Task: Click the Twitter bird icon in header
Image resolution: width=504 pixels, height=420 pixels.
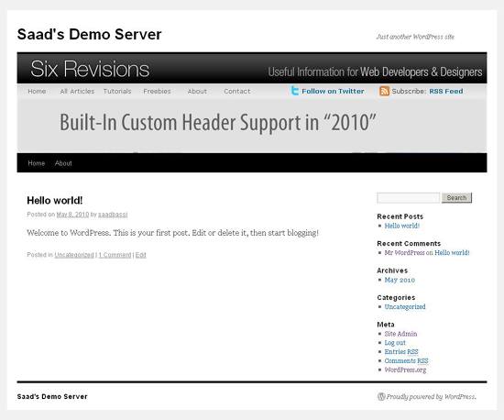Action: click(x=294, y=91)
